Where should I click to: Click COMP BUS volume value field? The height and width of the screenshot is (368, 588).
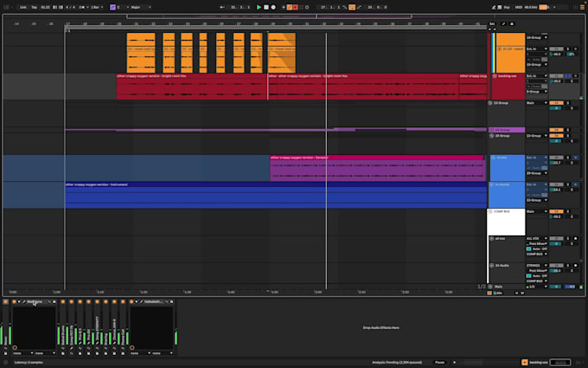click(556, 216)
